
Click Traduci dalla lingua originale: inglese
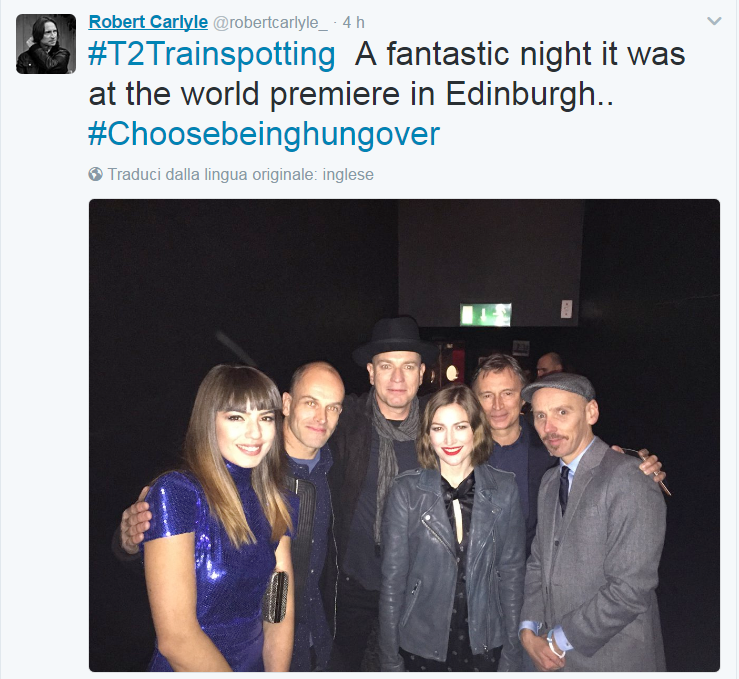tap(240, 174)
